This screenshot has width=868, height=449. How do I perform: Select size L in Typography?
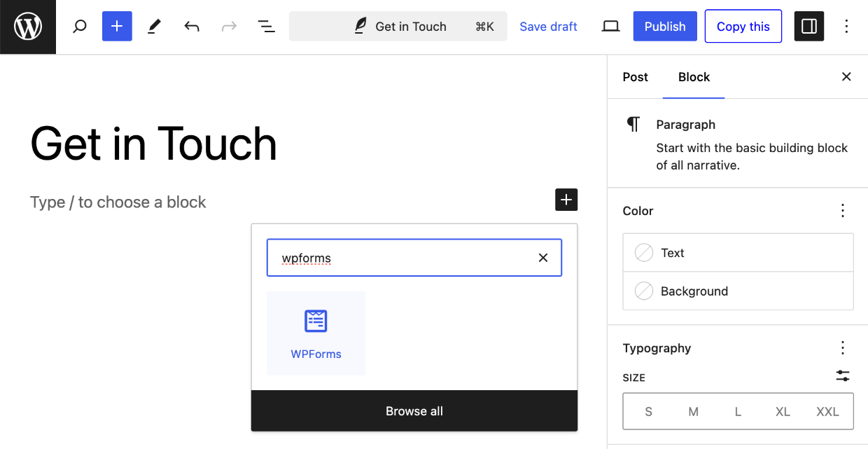click(738, 412)
